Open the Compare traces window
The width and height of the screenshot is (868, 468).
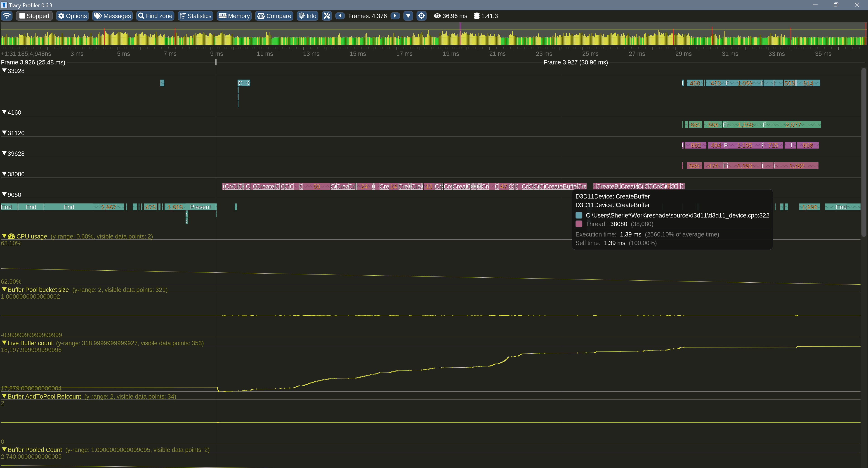click(274, 16)
